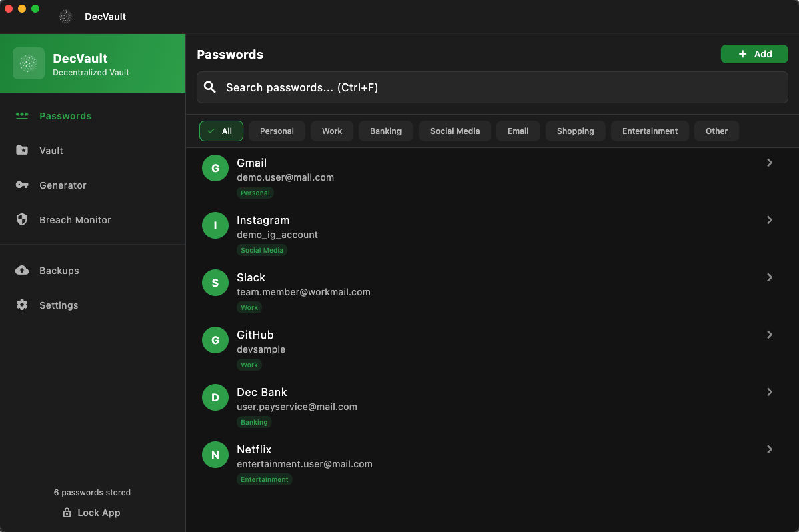Viewport: 799px width, 532px height.
Task: Click the padlock icon beside Lock App
Action: pos(66,513)
